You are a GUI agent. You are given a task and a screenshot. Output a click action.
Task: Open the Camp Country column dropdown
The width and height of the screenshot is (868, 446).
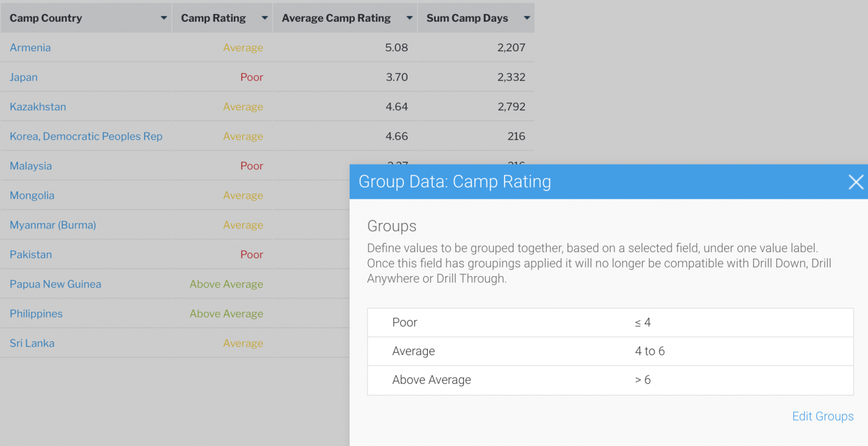pos(163,17)
